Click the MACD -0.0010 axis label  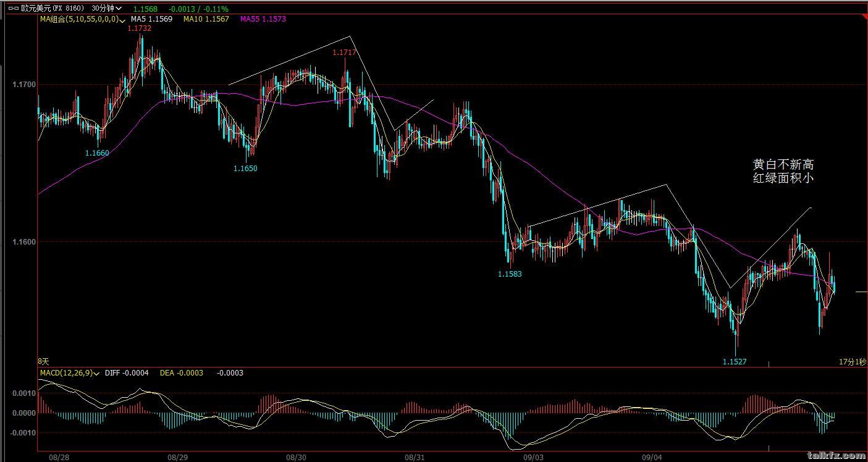pos(22,433)
